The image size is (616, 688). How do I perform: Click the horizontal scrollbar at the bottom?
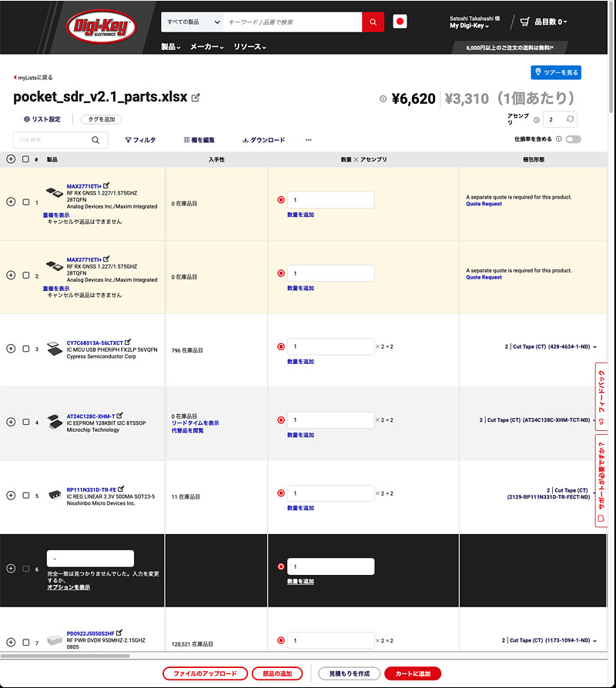(x=65, y=656)
